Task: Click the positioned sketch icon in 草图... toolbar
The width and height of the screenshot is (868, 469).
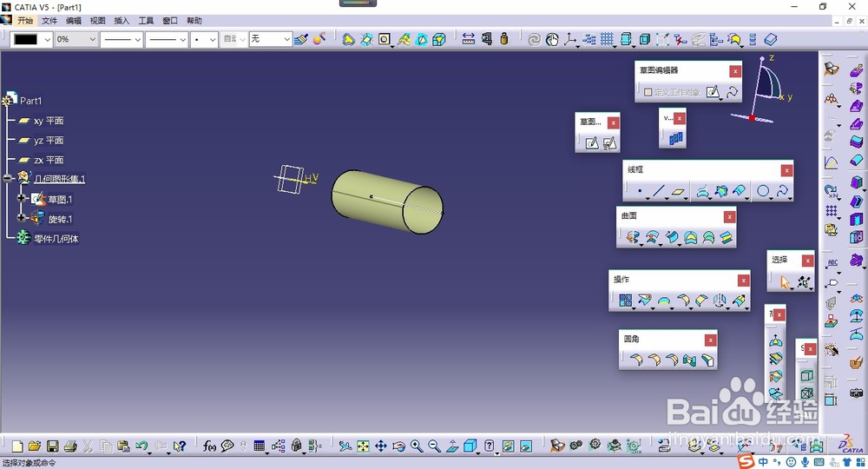Action: (x=609, y=143)
